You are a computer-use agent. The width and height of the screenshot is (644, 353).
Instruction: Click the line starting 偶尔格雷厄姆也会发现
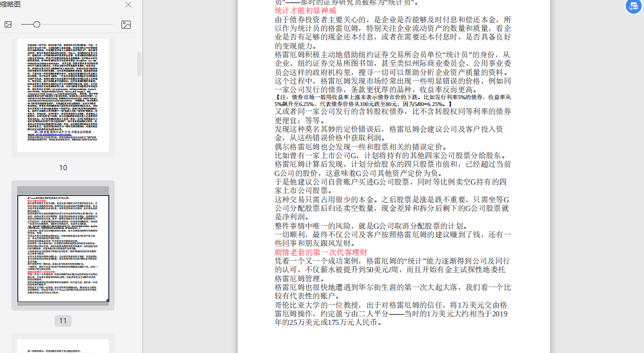point(360,147)
